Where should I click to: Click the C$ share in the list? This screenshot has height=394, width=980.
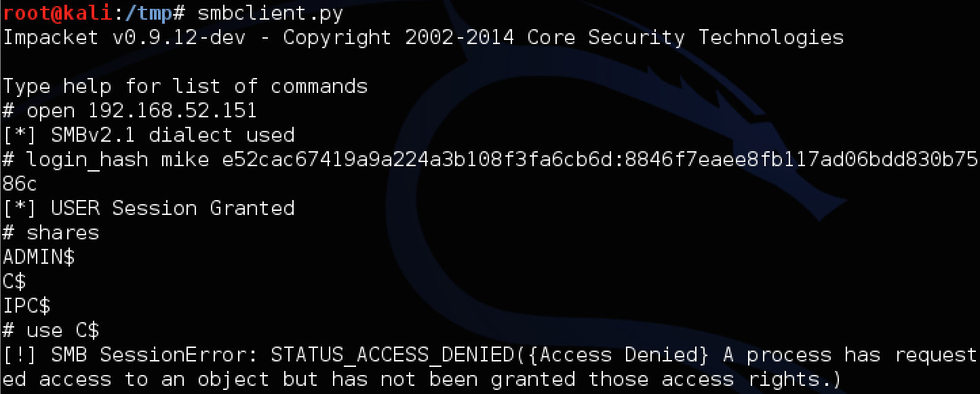click(x=14, y=281)
